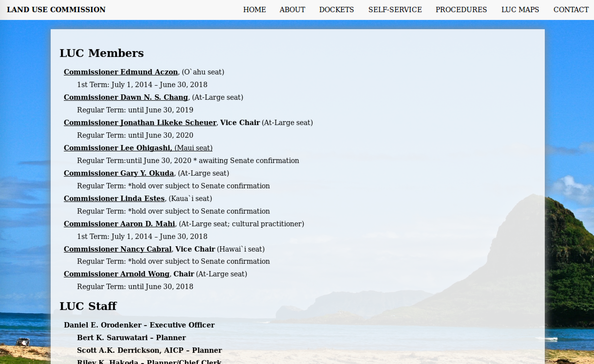Open the Home menu item
This screenshot has height=364, width=594.
254,10
